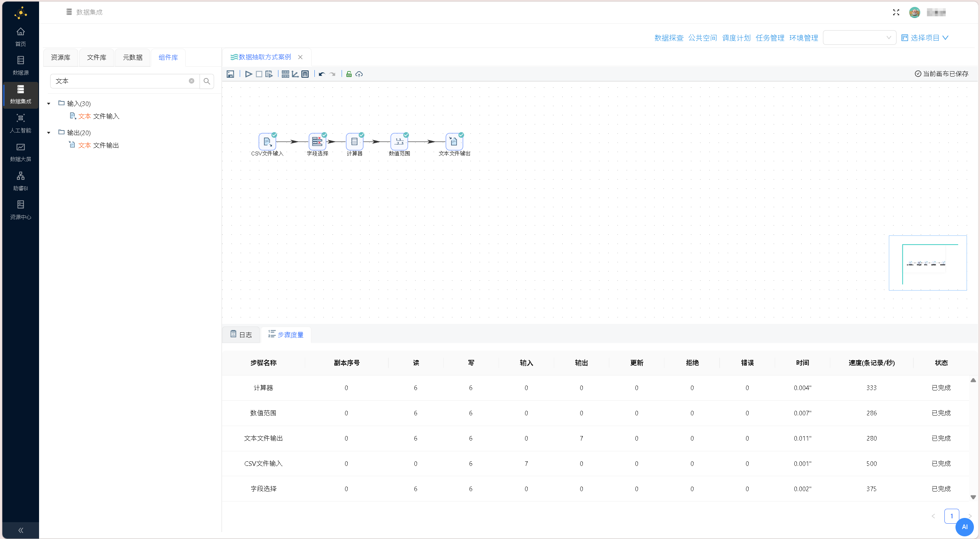Screen dimensions: 980x539
Task: Open the empty dropdown beside 环境管理
Action: (859, 38)
